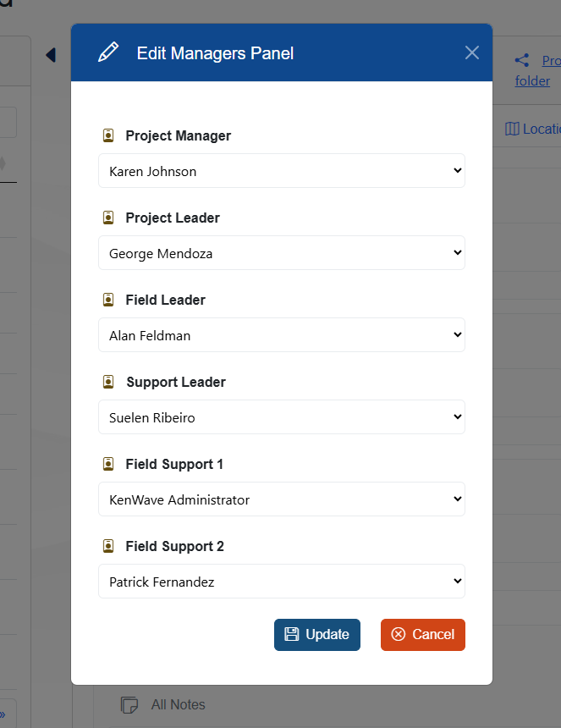Open the Location tab behind dialog
The height and width of the screenshot is (728, 561).
point(534,129)
